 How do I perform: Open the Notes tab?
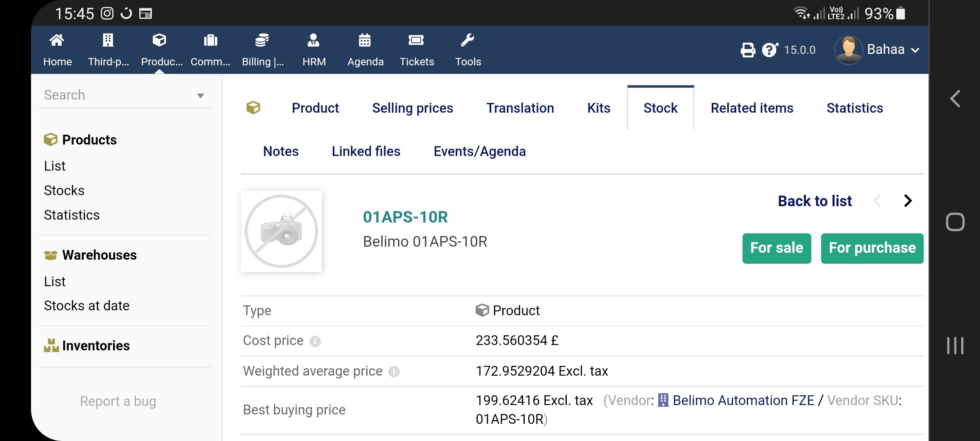click(x=281, y=151)
